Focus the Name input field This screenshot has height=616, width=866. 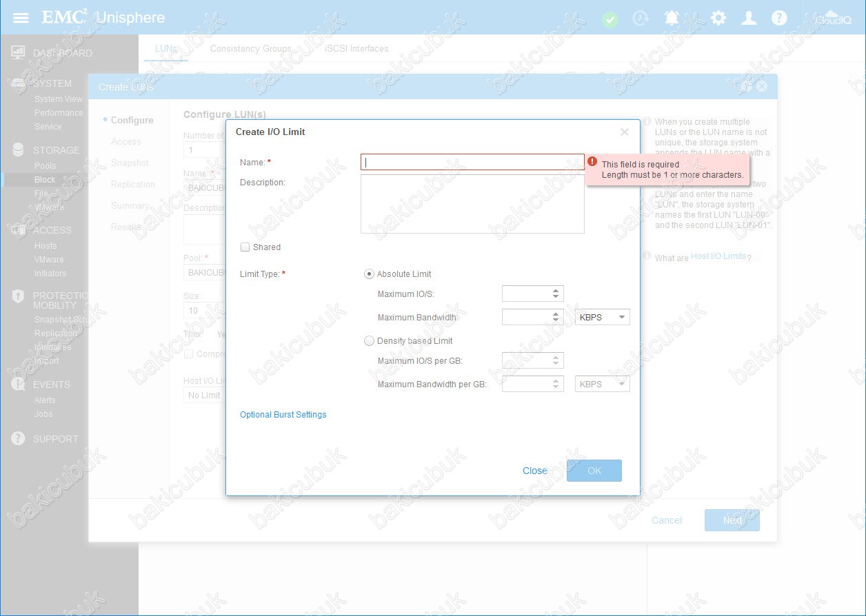click(472, 162)
